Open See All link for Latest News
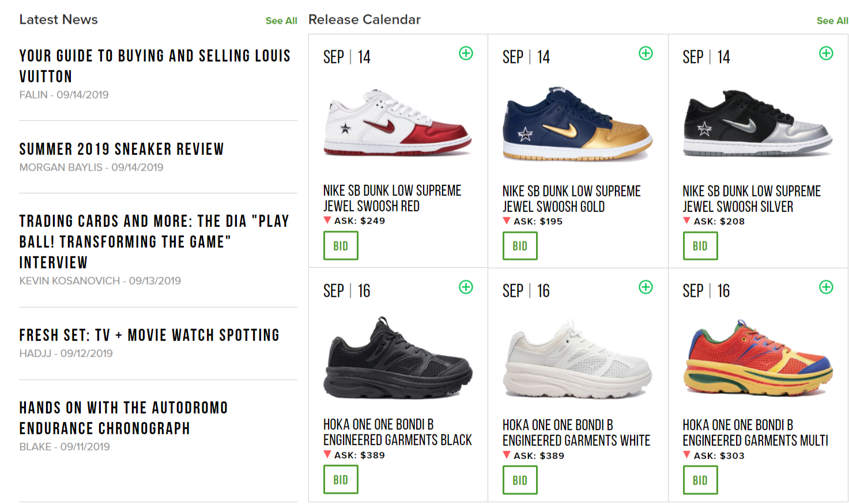The width and height of the screenshot is (849, 504). (x=281, y=21)
